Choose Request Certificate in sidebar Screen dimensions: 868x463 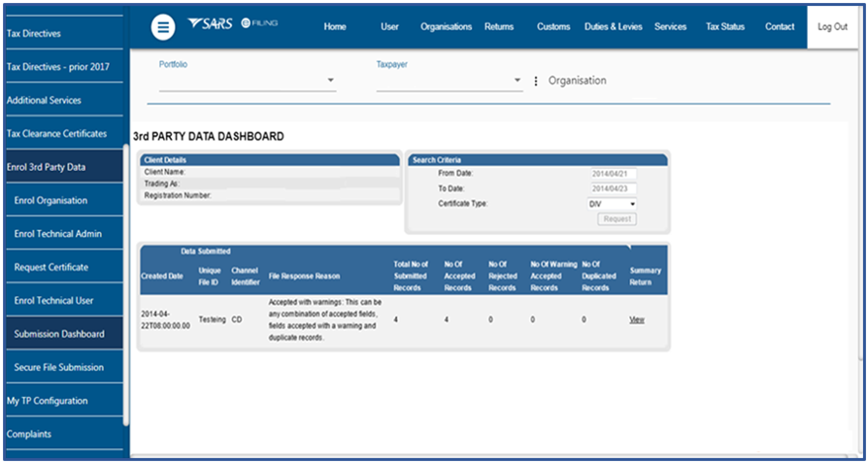51,267
